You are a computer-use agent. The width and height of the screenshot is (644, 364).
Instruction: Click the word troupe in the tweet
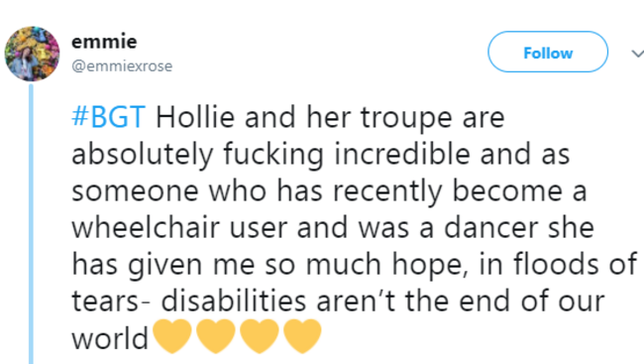[406, 119]
